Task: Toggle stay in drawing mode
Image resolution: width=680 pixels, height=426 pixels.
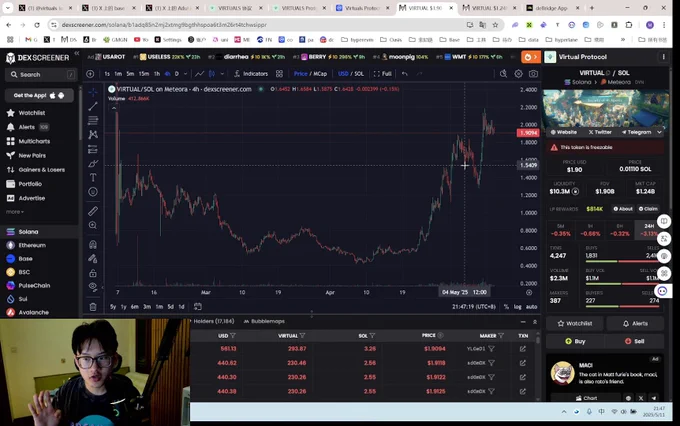Action: tap(93, 259)
